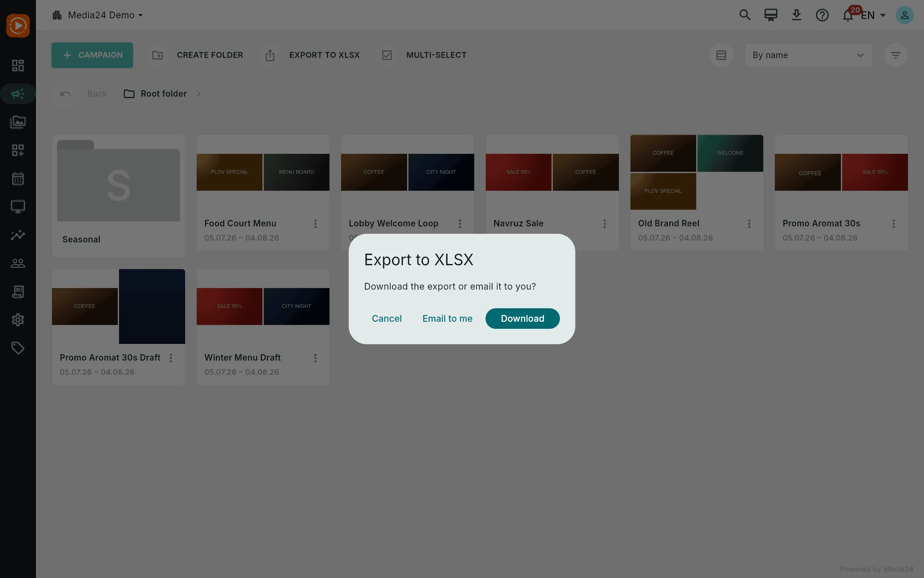Click the + Campaign button

coord(92,55)
